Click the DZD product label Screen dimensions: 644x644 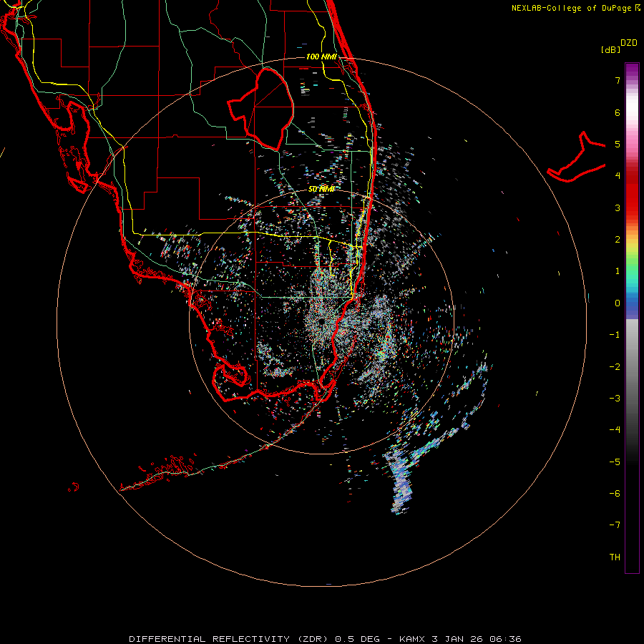(x=629, y=43)
